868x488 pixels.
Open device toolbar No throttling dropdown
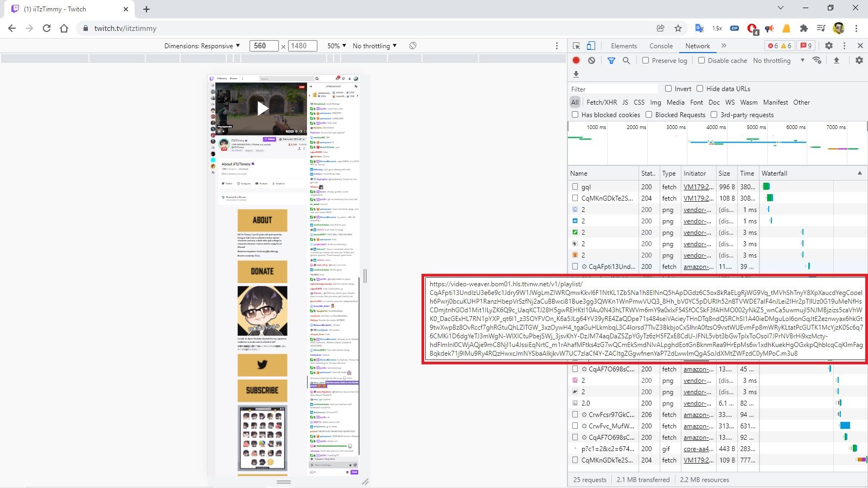pyautogui.click(x=374, y=46)
